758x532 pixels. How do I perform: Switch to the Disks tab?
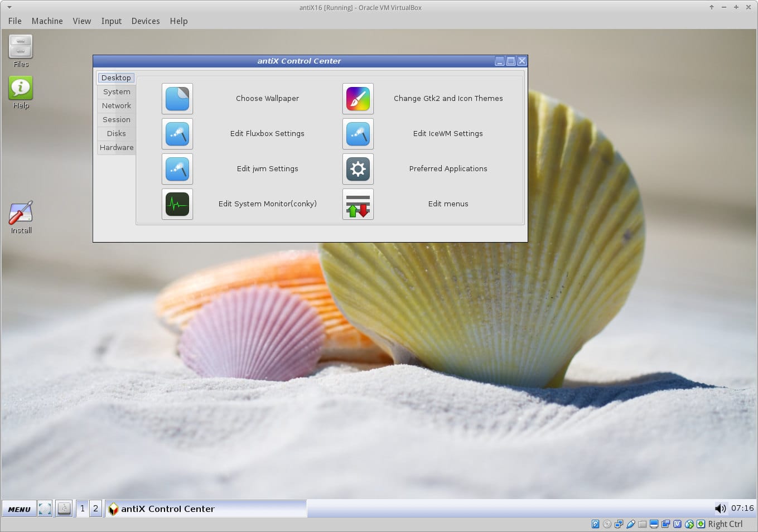117,134
